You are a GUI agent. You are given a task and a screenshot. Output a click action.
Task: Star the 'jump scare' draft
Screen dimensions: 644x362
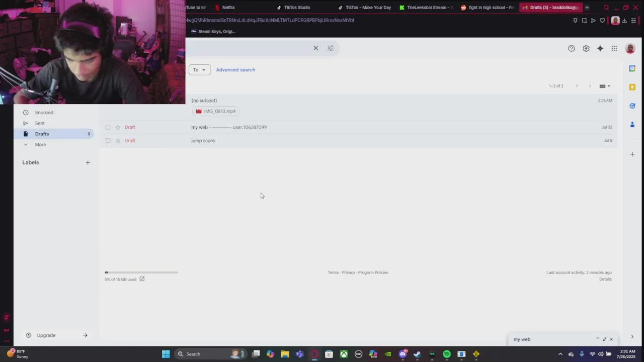[x=118, y=141]
